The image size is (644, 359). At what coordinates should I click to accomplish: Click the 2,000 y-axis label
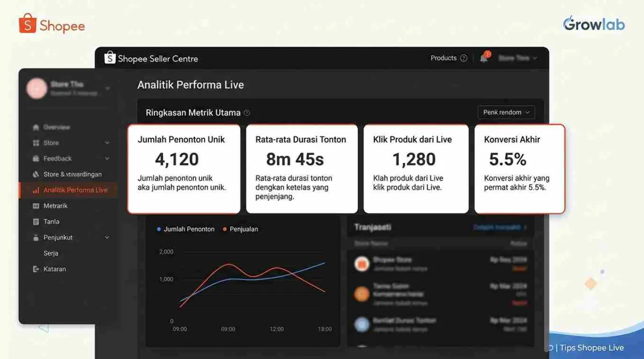click(x=166, y=252)
